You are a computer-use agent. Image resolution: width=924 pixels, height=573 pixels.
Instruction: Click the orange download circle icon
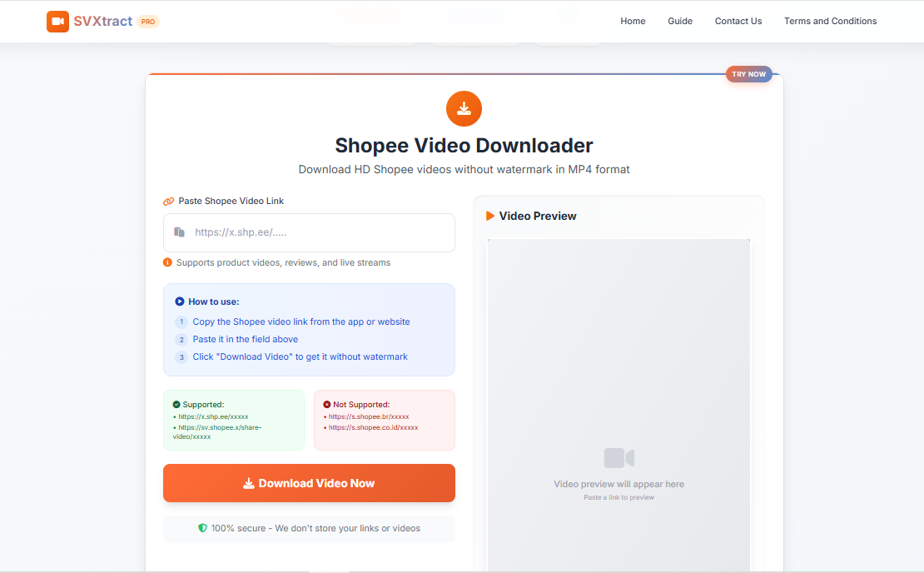coord(464,108)
